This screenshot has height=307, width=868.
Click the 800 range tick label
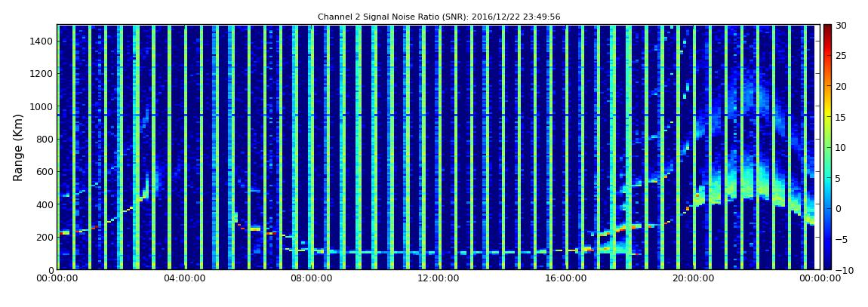(44, 140)
